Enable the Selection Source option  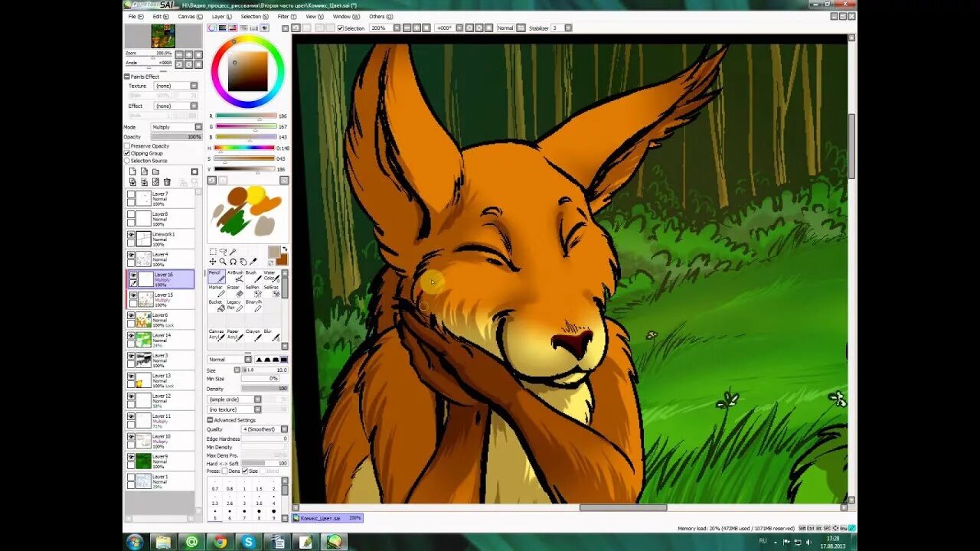point(127,161)
